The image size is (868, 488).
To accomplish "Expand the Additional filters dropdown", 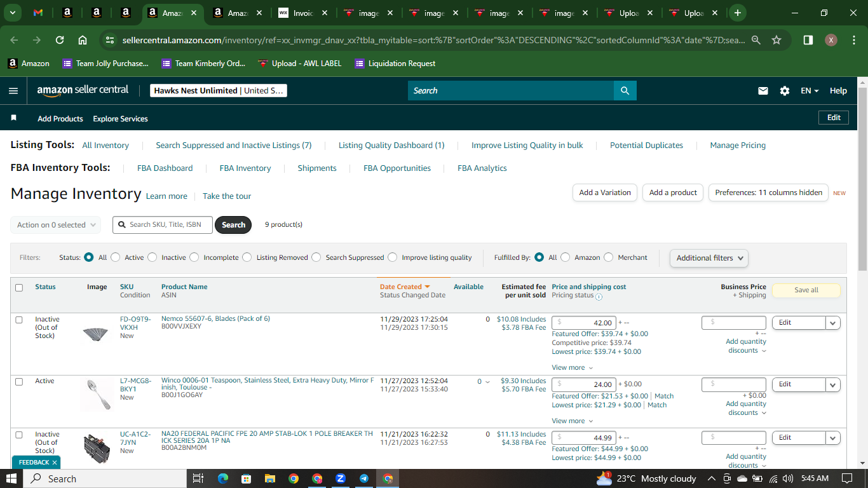I will (709, 258).
